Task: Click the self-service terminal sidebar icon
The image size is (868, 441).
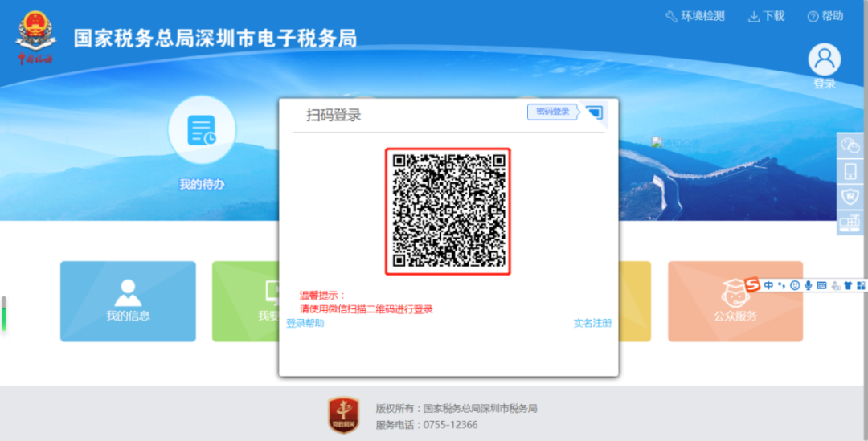Action: tap(850, 222)
